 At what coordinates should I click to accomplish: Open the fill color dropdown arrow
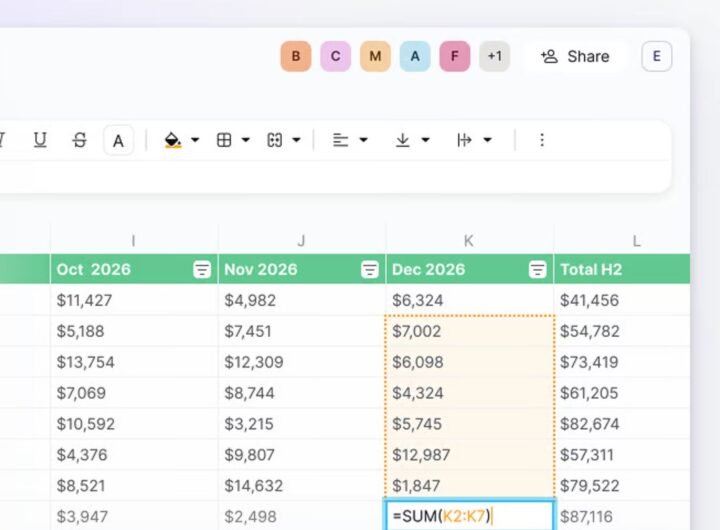195,140
